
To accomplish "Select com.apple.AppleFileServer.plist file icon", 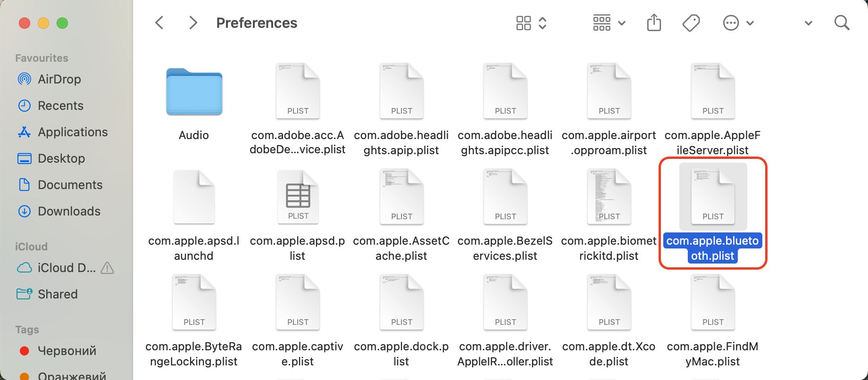I will [713, 91].
